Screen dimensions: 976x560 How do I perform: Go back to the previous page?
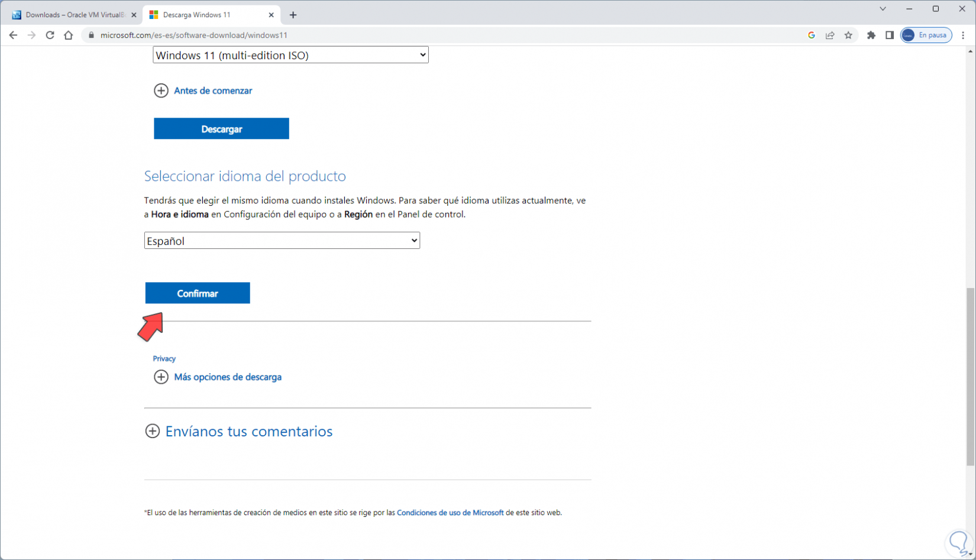coord(13,35)
